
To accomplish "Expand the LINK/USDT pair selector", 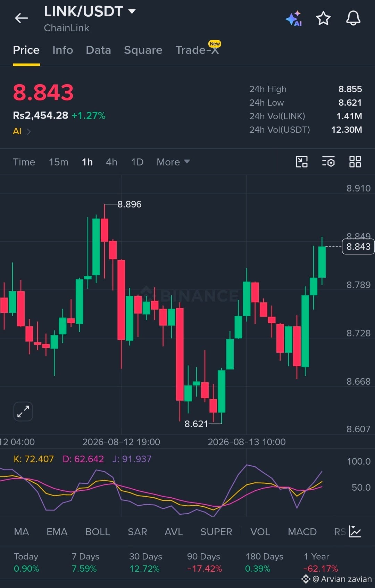I will (90, 11).
